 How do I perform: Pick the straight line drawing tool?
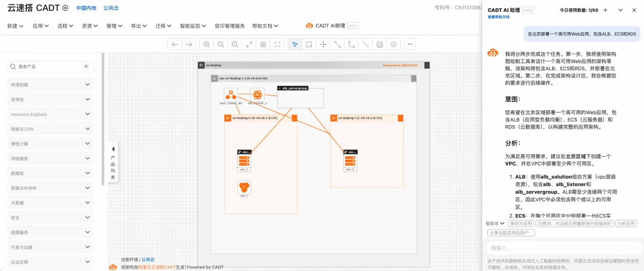[x=365, y=44]
